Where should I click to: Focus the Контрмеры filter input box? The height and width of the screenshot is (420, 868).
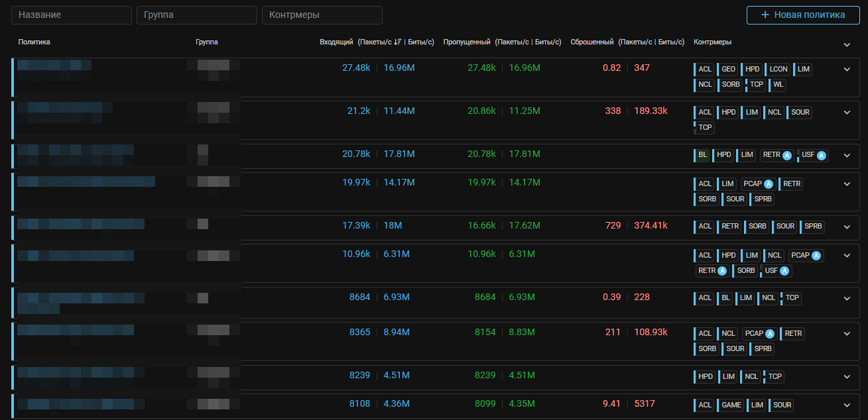click(x=322, y=15)
